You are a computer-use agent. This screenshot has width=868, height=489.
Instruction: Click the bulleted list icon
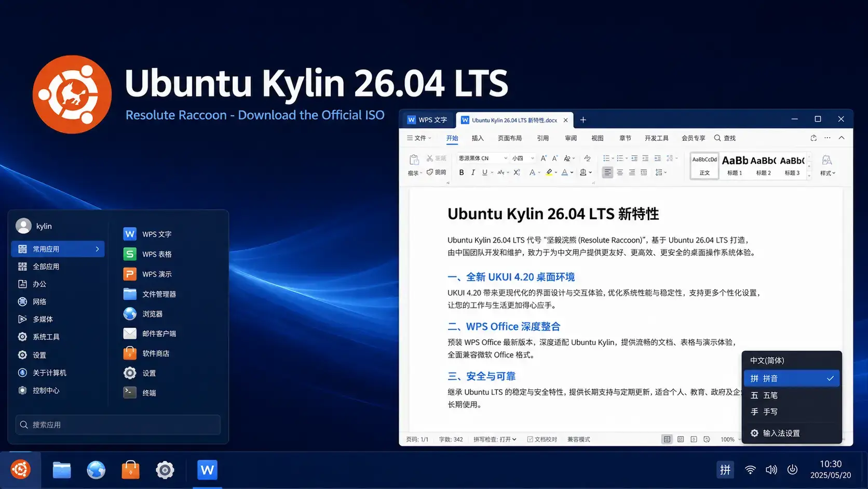click(x=606, y=158)
